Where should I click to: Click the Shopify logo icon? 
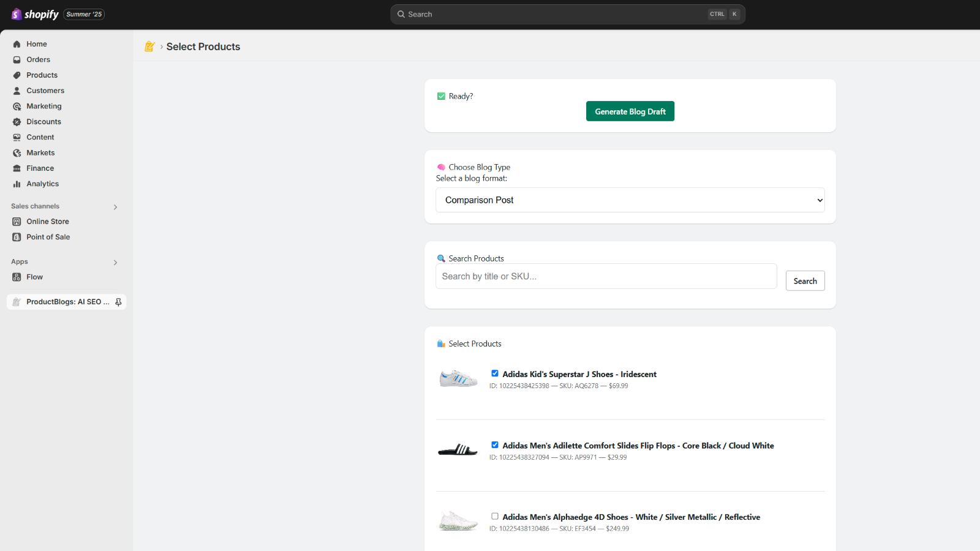pyautogui.click(x=17, y=14)
